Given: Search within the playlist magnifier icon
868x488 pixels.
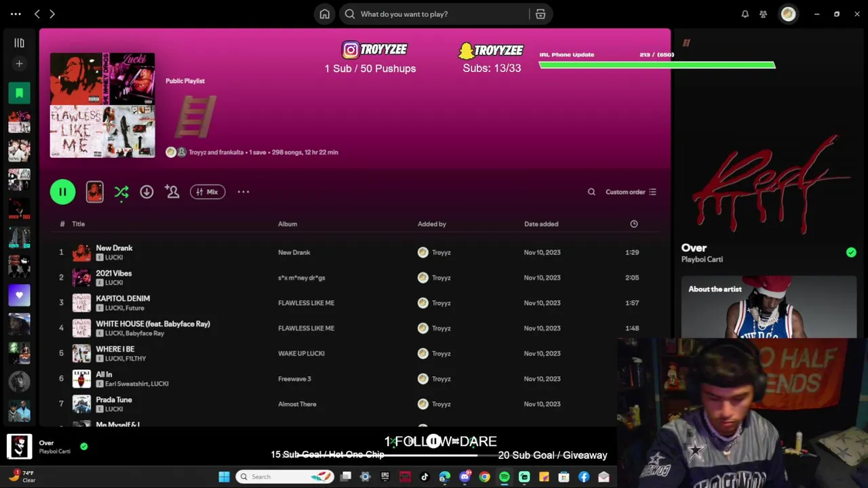Looking at the screenshot, I should (591, 192).
